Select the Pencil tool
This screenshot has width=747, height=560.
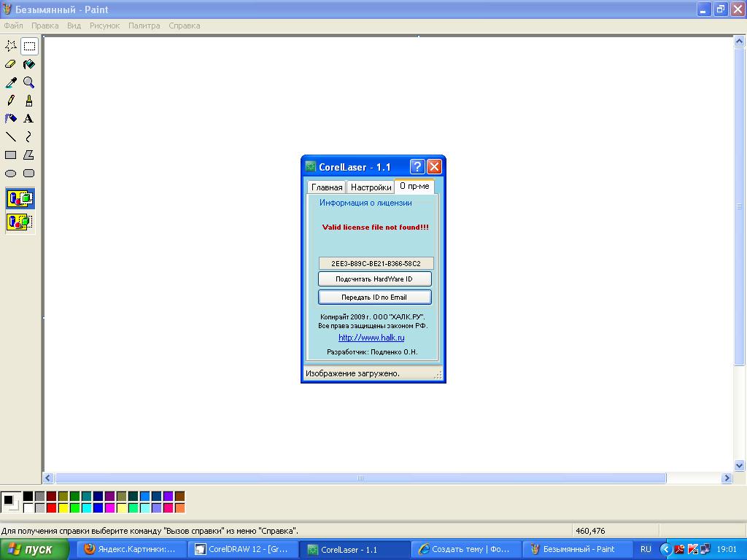pyautogui.click(x=11, y=101)
